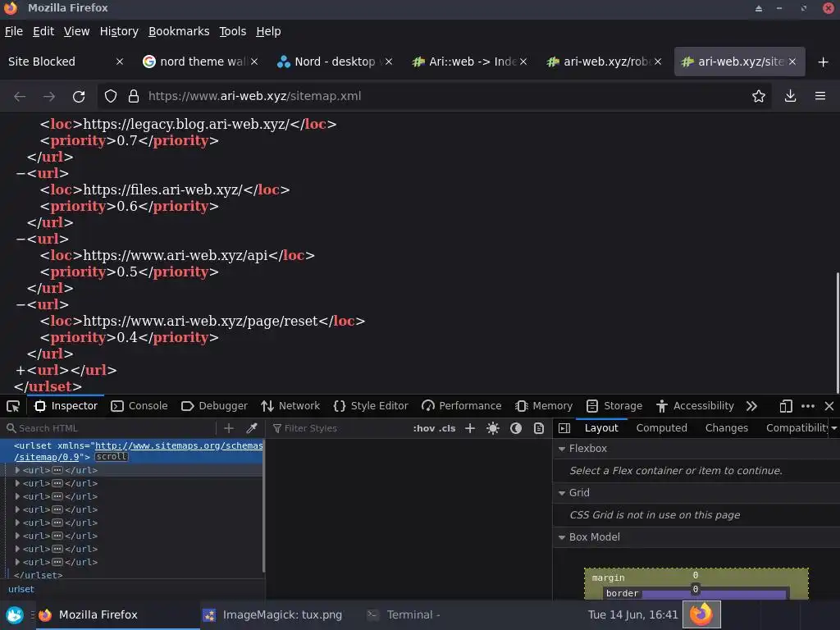Click the element picker icon in devtools
The width and height of the screenshot is (840, 630).
click(x=13, y=406)
